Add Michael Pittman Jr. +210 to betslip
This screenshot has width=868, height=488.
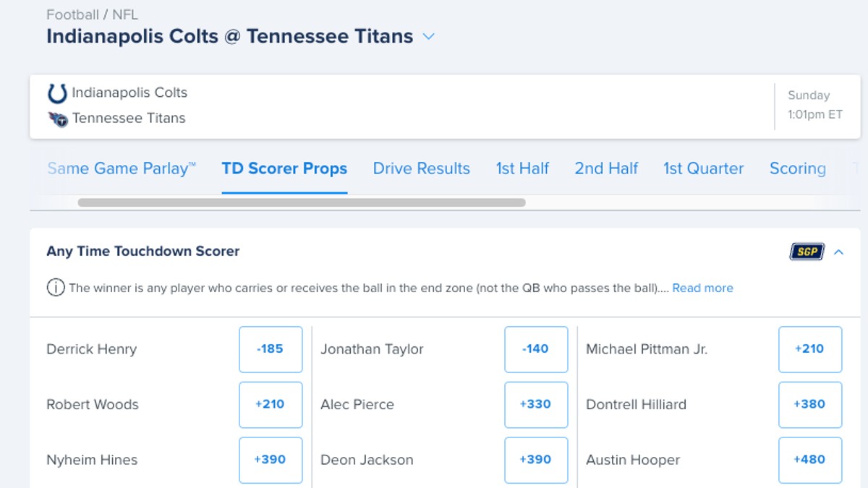[x=810, y=349]
